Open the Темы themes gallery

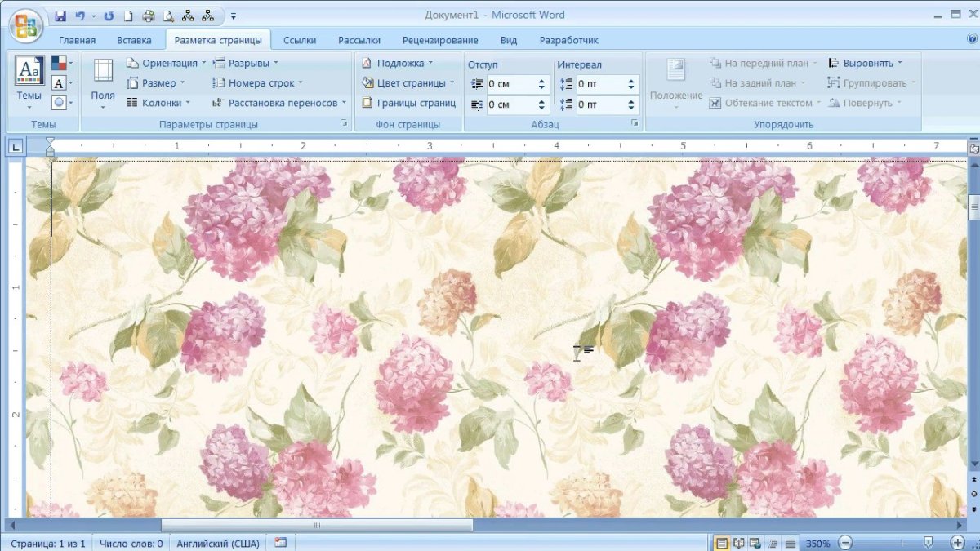(29, 82)
